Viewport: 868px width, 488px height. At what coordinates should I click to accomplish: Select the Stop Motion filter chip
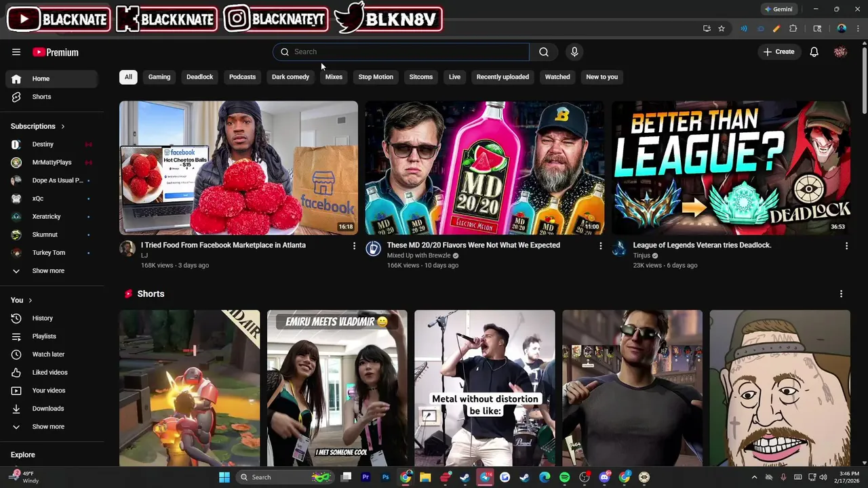[x=376, y=77]
